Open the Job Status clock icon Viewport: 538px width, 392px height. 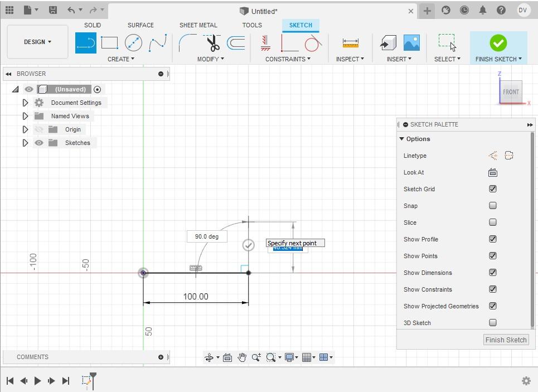click(x=464, y=10)
